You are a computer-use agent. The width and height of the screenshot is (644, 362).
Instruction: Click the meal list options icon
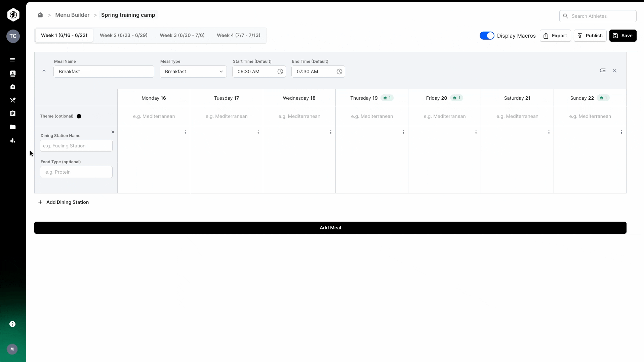coord(603,71)
